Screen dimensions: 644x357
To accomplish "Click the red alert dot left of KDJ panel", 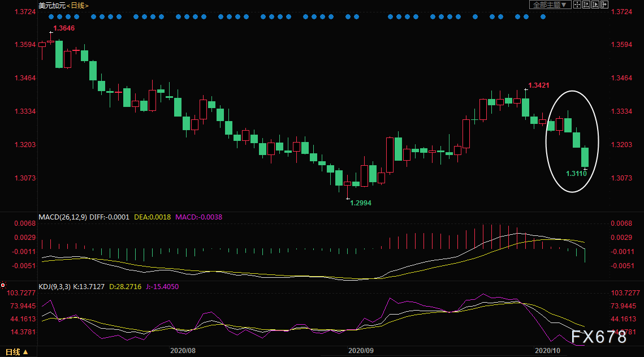I will (3, 285).
